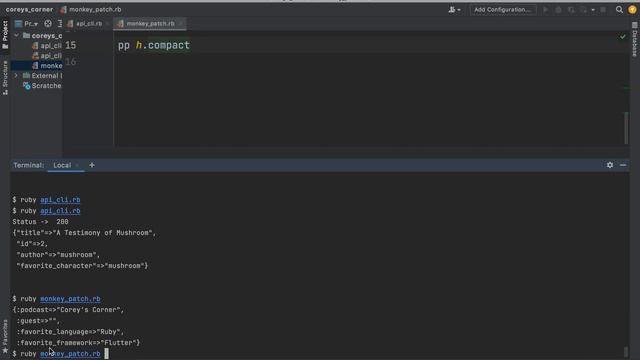640x360 pixels.
Task: Click the Select Opened File target icon
Action: [48, 24]
